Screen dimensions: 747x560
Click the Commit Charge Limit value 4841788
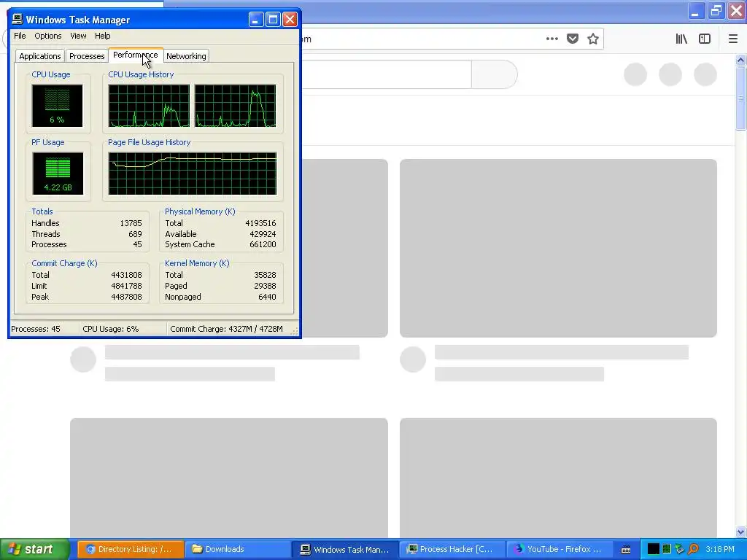126,286
